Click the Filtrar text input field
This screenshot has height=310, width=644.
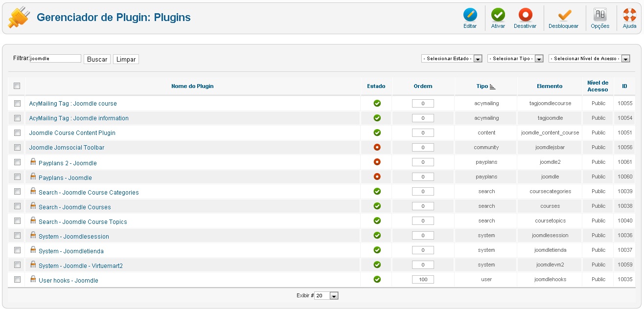pyautogui.click(x=55, y=59)
